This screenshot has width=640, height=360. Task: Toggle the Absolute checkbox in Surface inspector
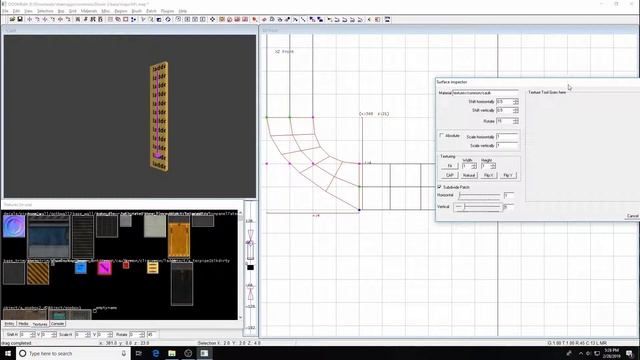[x=441, y=135]
